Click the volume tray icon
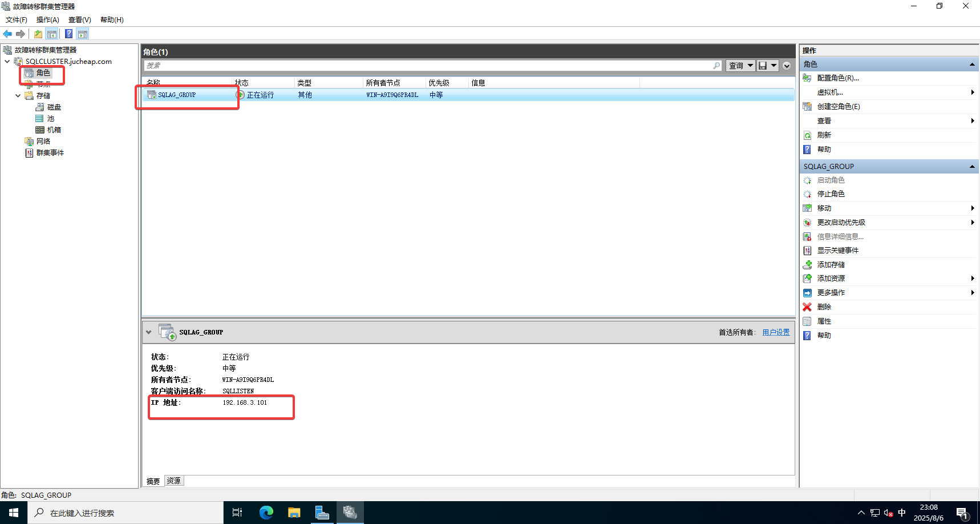This screenshot has width=980, height=524. coord(889,513)
